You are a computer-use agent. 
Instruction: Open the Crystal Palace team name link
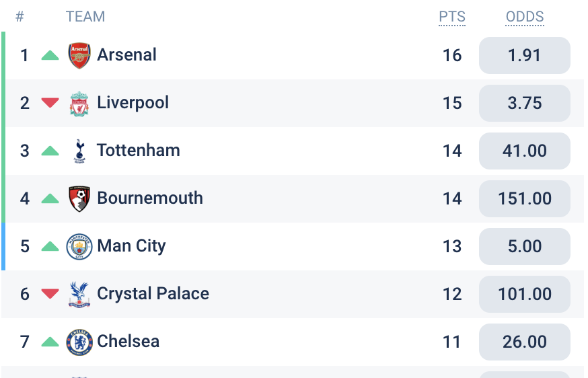tap(153, 294)
